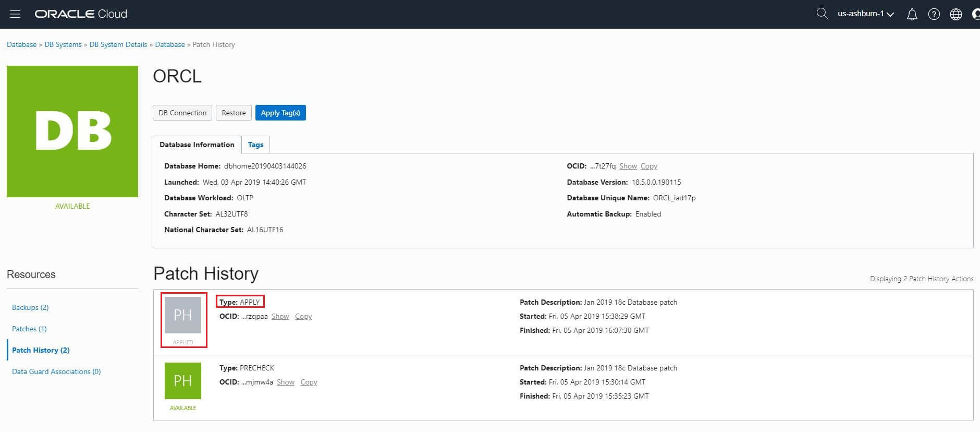Copy the database OCID
The height and width of the screenshot is (432, 980).
tap(649, 166)
